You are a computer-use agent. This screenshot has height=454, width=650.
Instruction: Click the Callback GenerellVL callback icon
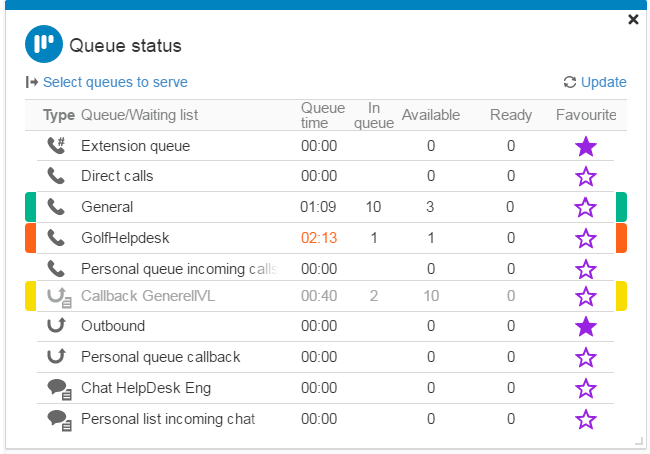57,296
